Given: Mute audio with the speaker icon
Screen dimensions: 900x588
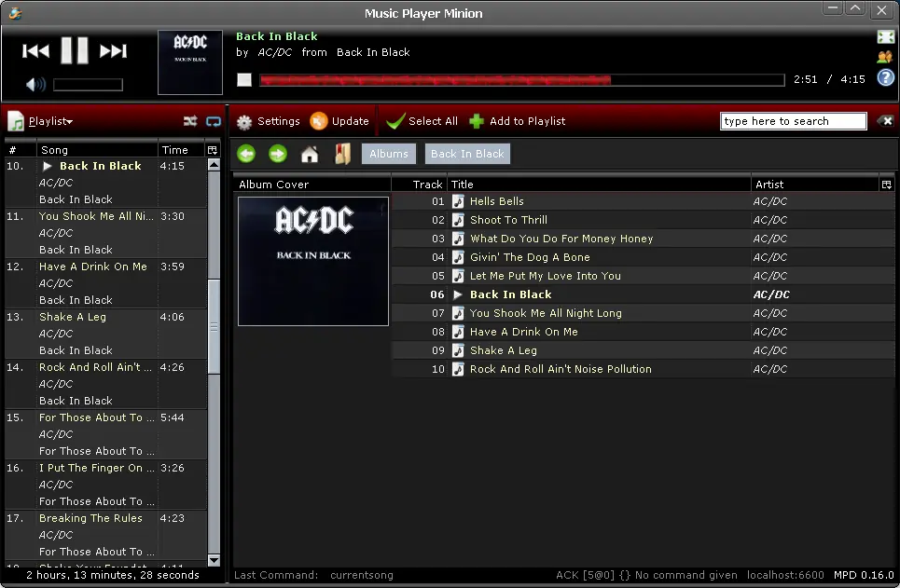Looking at the screenshot, I should [x=35, y=85].
